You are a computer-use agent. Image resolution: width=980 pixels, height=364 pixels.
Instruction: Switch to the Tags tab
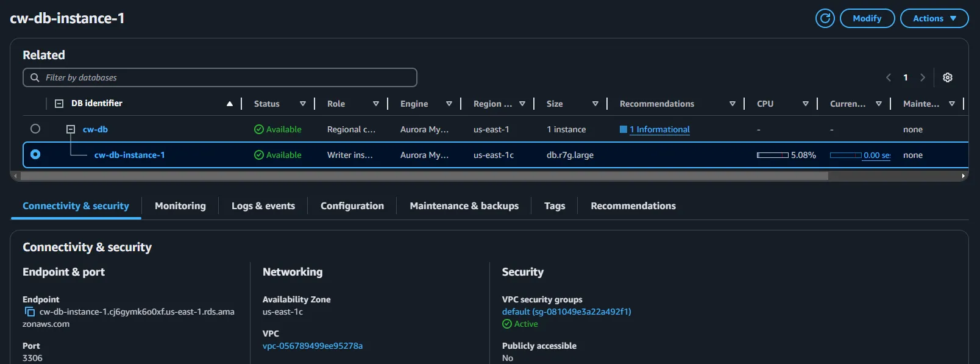tap(555, 206)
